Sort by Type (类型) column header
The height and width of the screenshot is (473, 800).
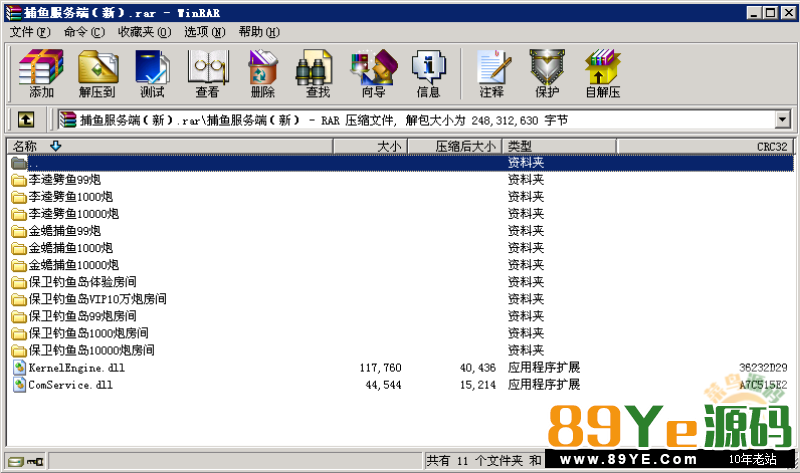click(560, 146)
